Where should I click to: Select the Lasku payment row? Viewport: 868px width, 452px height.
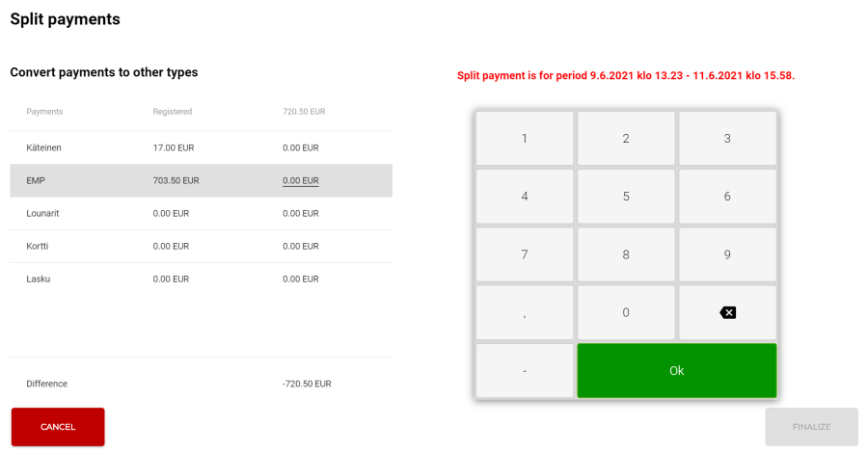[201, 279]
